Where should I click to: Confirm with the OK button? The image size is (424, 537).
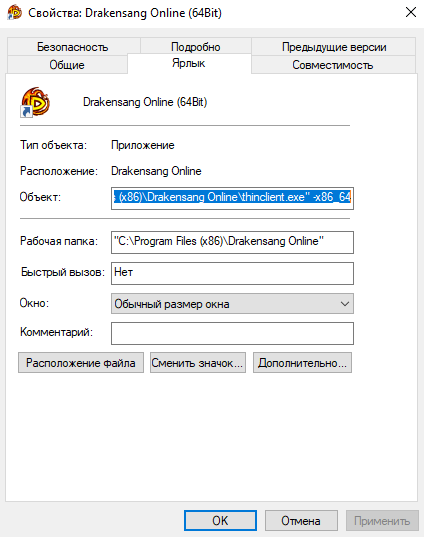pyautogui.click(x=220, y=521)
